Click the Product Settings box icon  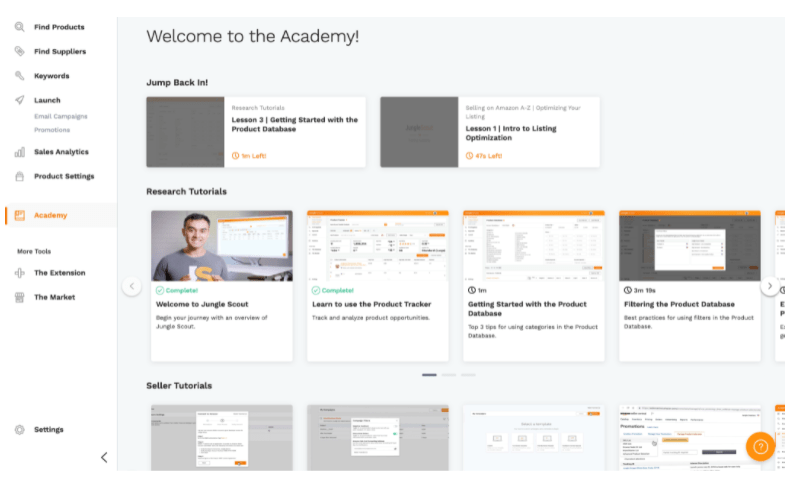[x=19, y=176]
